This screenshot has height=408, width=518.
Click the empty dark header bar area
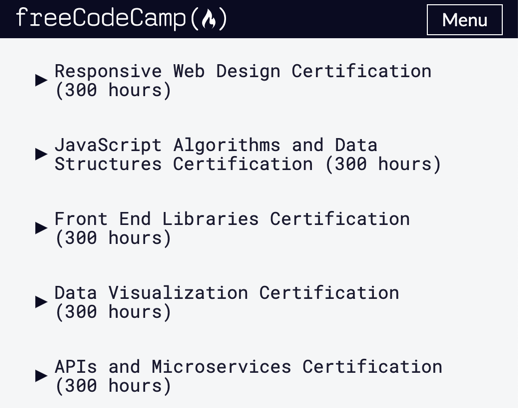click(327, 19)
